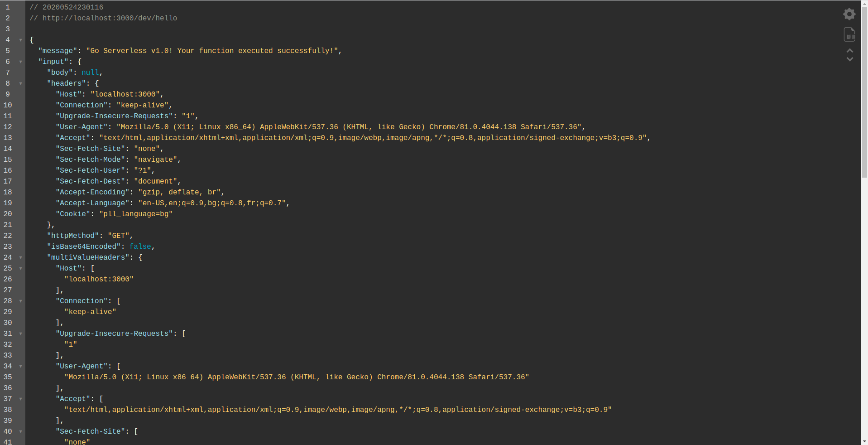Fold the "Accept" array on line 37
868x445 pixels.
click(x=20, y=399)
